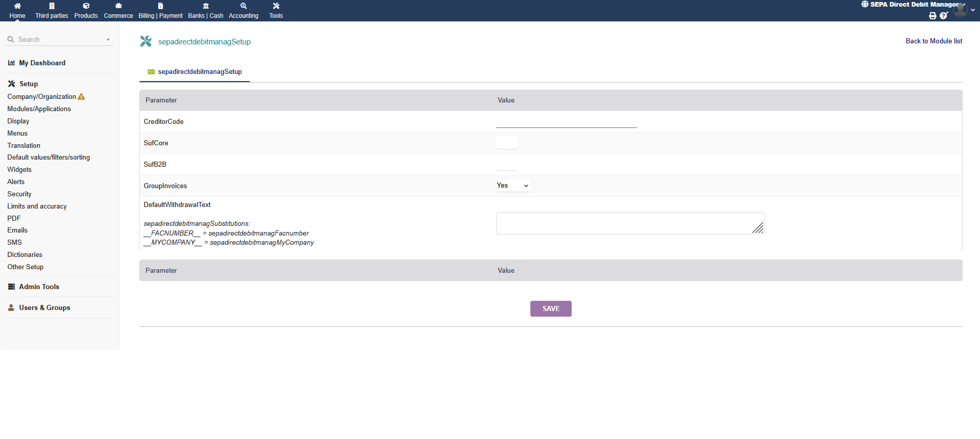This screenshot has height=439, width=980.
Task: Open the Commerce module icon
Action: tap(118, 7)
